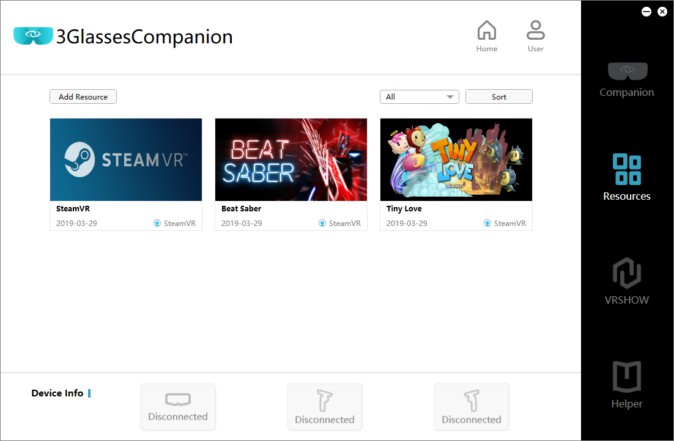The height and width of the screenshot is (441, 674).
Task: Click the 3GlassesCompanion title text
Action: [x=144, y=37]
